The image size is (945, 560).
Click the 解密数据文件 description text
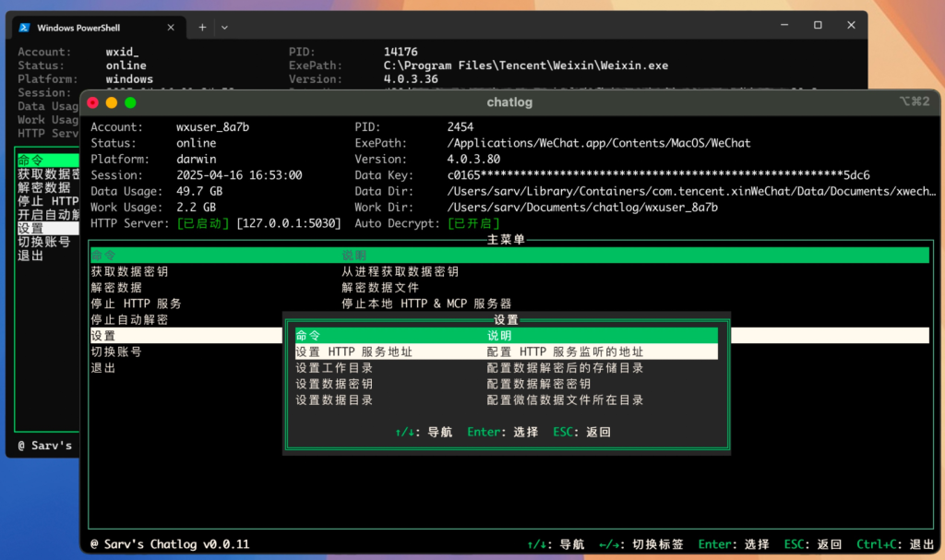(x=380, y=288)
